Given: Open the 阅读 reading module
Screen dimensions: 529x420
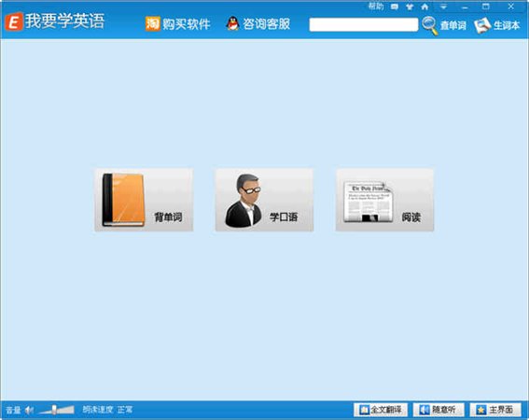Looking at the screenshot, I should tap(384, 200).
